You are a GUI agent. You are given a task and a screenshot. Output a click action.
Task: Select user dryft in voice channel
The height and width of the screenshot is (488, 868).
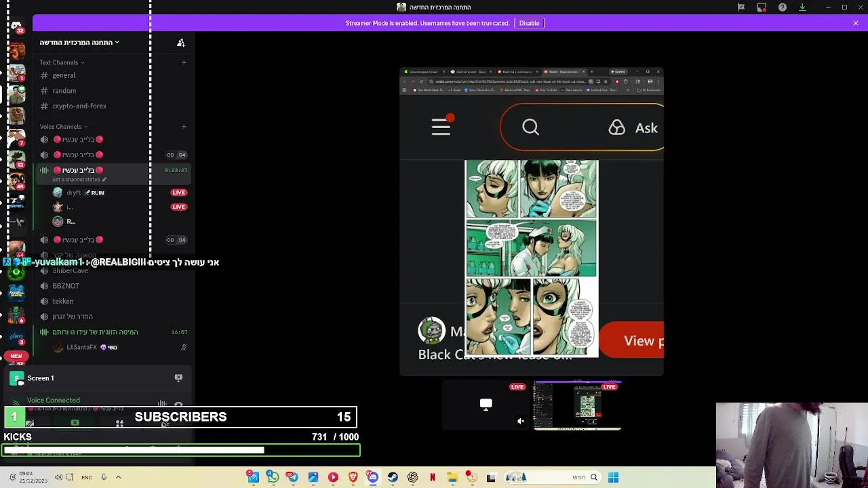[x=78, y=193]
